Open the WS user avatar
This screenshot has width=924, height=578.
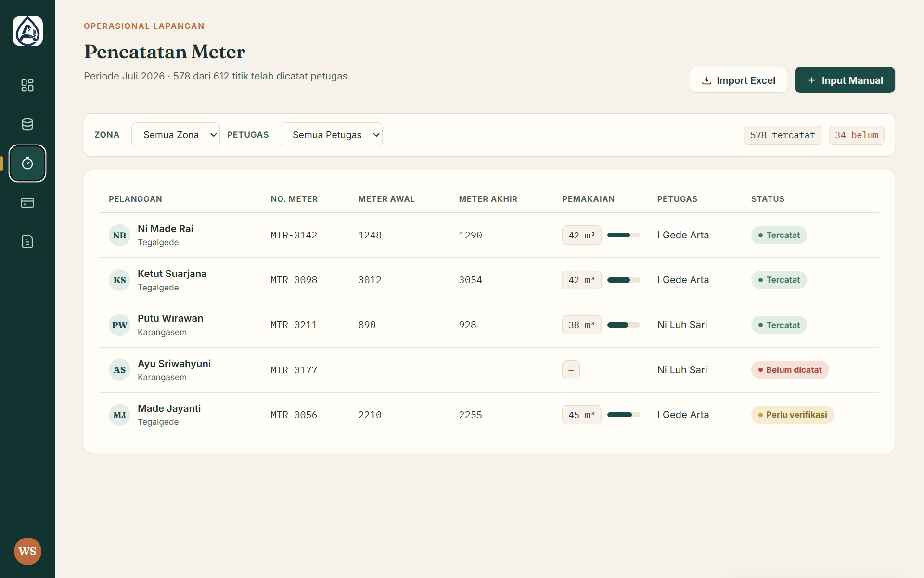point(27,551)
